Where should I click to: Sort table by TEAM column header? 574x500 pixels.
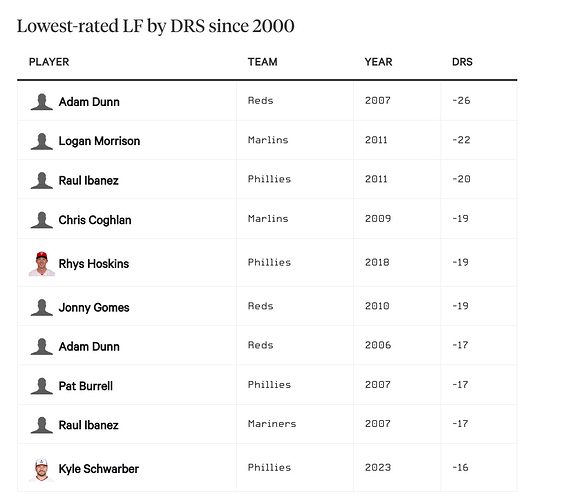262,62
